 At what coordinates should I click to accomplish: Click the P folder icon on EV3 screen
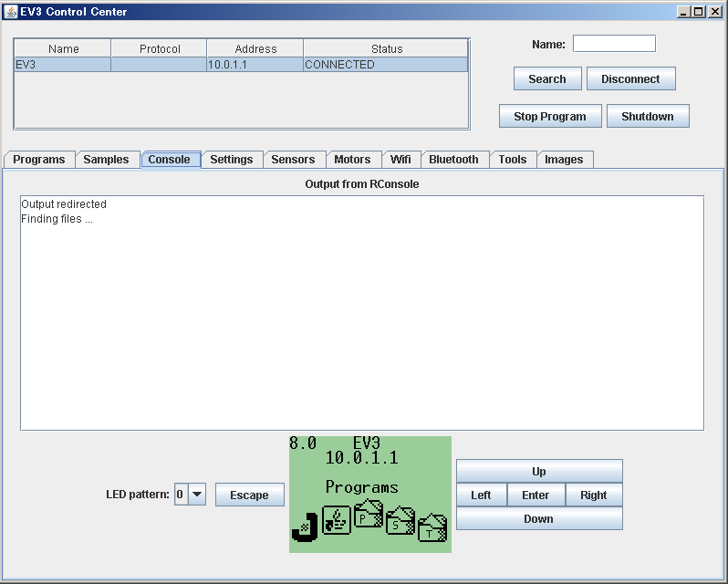pyautogui.click(x=369, y=514)
